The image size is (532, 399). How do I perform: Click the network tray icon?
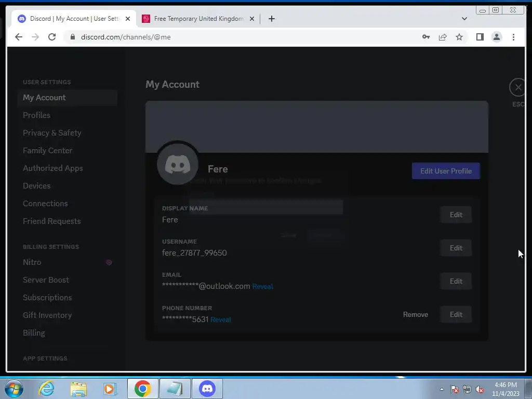(467, 389)
